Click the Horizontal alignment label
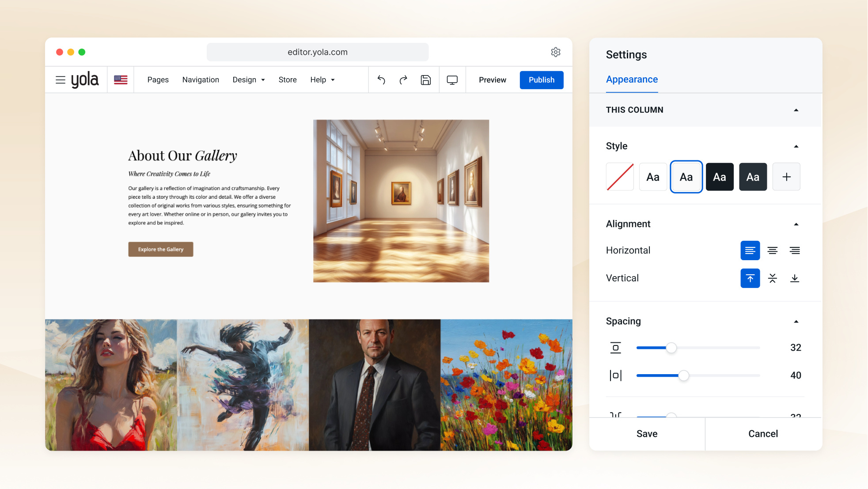The image size is (868, 489). [x=628, y=250]
